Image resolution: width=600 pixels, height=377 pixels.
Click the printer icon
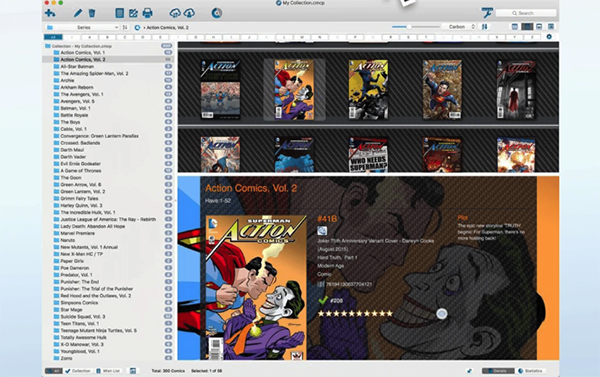(x=147, y=13)
